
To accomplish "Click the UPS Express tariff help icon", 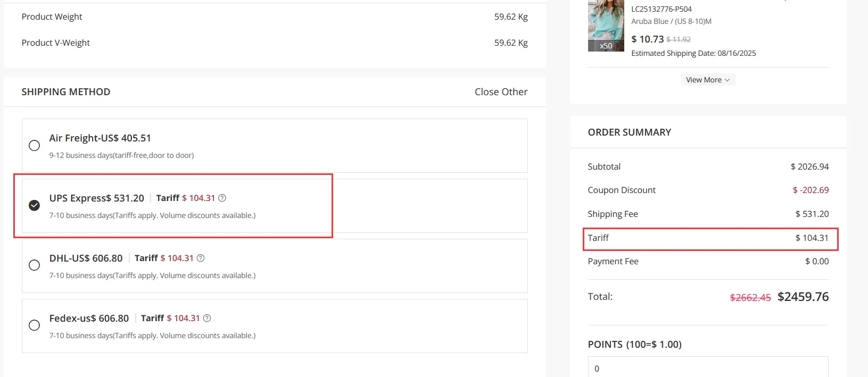I will click(x=222, y=198).
